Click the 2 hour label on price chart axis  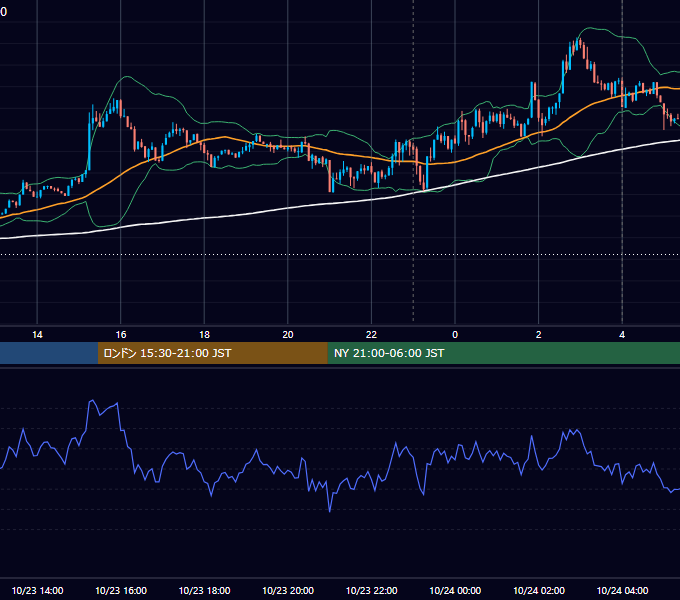pos(538,335)
